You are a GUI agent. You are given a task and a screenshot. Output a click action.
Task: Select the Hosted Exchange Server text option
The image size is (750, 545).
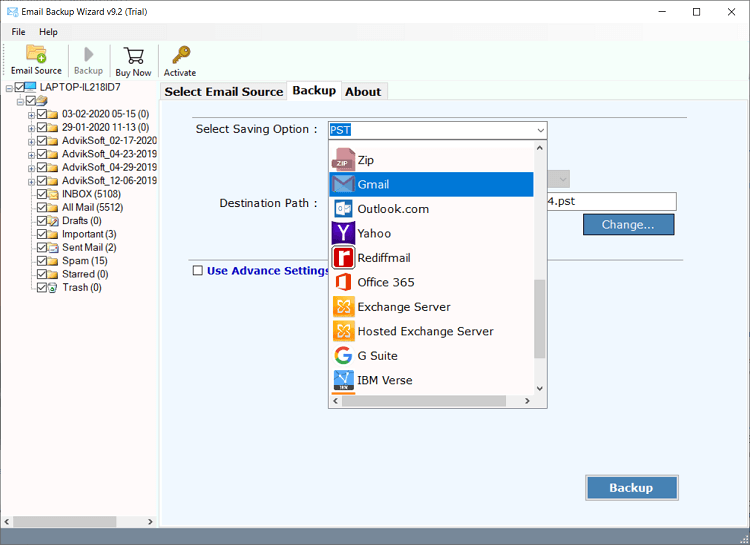[x=425, y=331]
